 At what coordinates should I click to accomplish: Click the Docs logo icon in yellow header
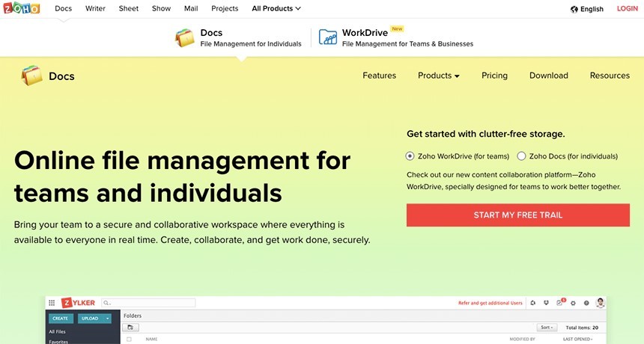click(x=31, y=76)
